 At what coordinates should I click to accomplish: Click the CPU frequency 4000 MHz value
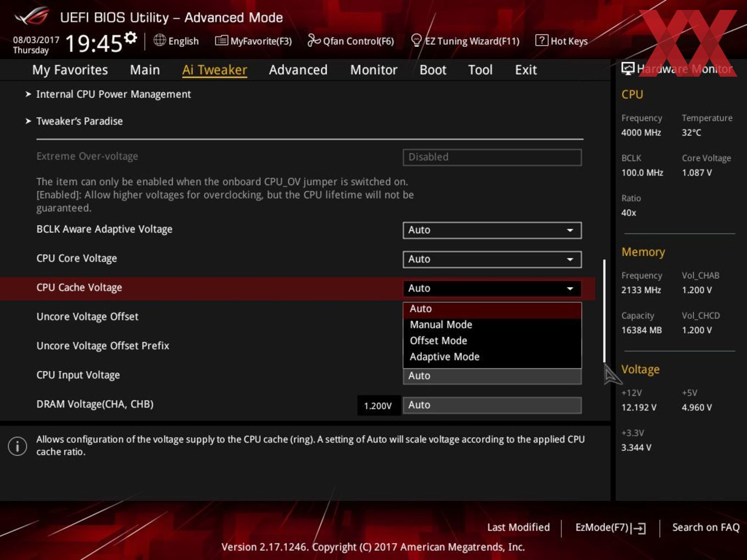click(x=641, y=132)
